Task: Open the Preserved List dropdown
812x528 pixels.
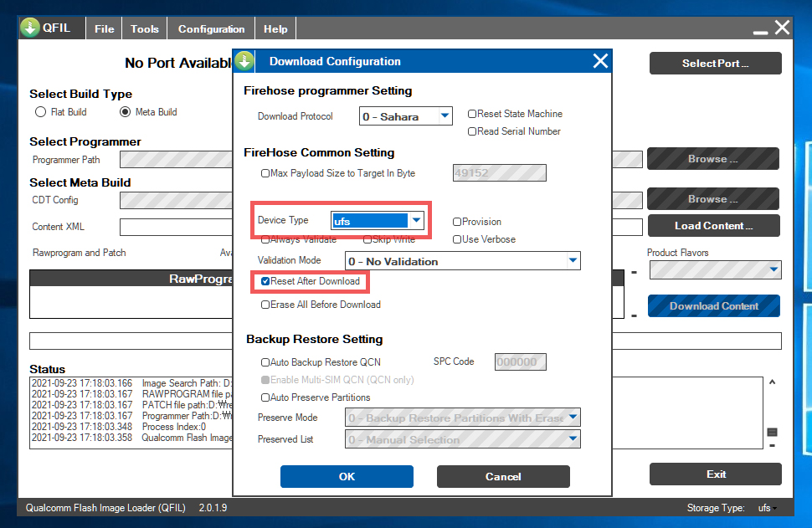Action: (462, 439)
